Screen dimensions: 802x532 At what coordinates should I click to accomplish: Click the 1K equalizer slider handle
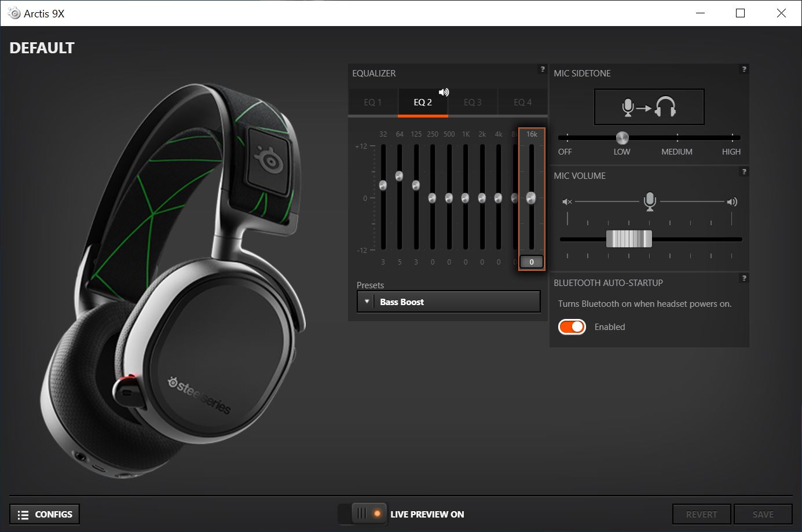(465, 198)
